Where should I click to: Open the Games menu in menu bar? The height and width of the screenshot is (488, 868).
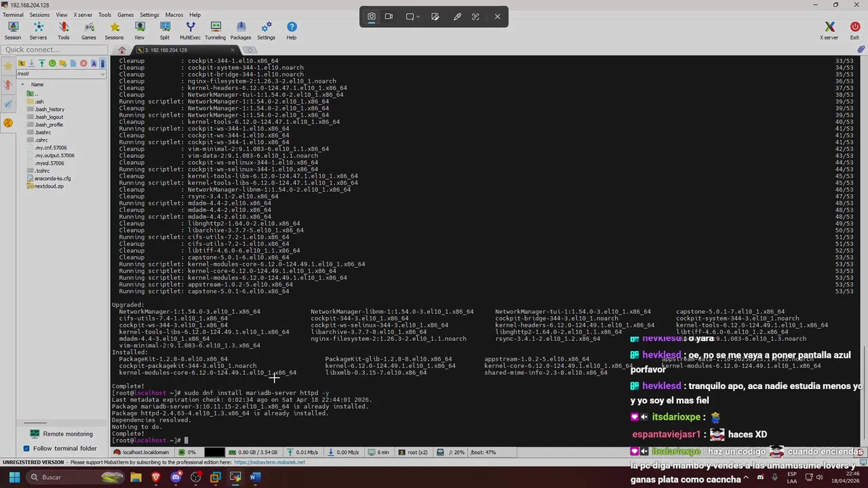click(x=125, y=14)
